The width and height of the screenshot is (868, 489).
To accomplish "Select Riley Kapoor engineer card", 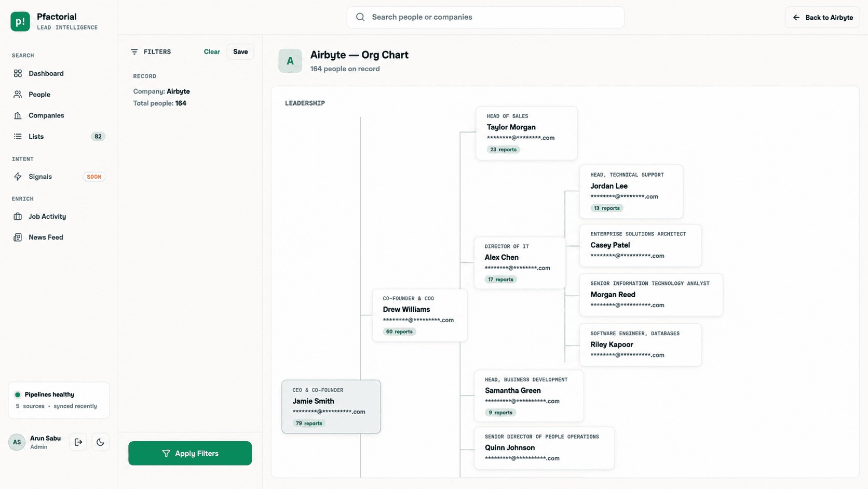I will coord(641,345).
